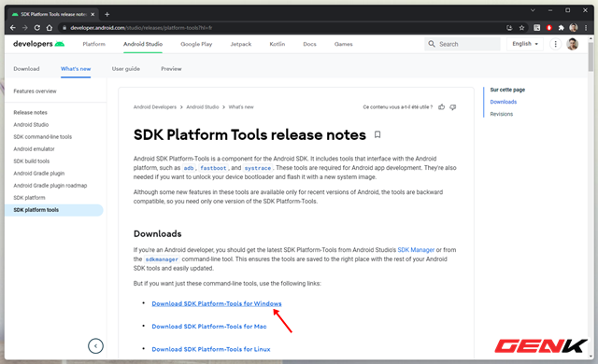
Task: Open the browser home page icon
Action: click(50, 28)
